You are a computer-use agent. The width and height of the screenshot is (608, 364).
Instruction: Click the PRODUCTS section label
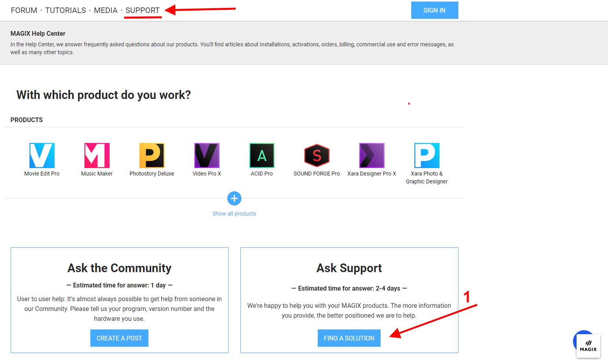[x=27, y=120]
